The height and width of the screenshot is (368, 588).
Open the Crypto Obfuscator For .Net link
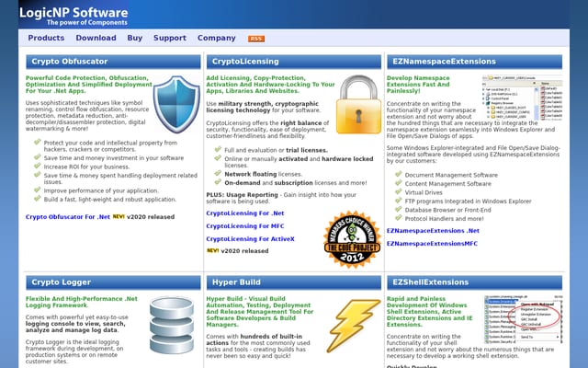click(x=68, y=217)
